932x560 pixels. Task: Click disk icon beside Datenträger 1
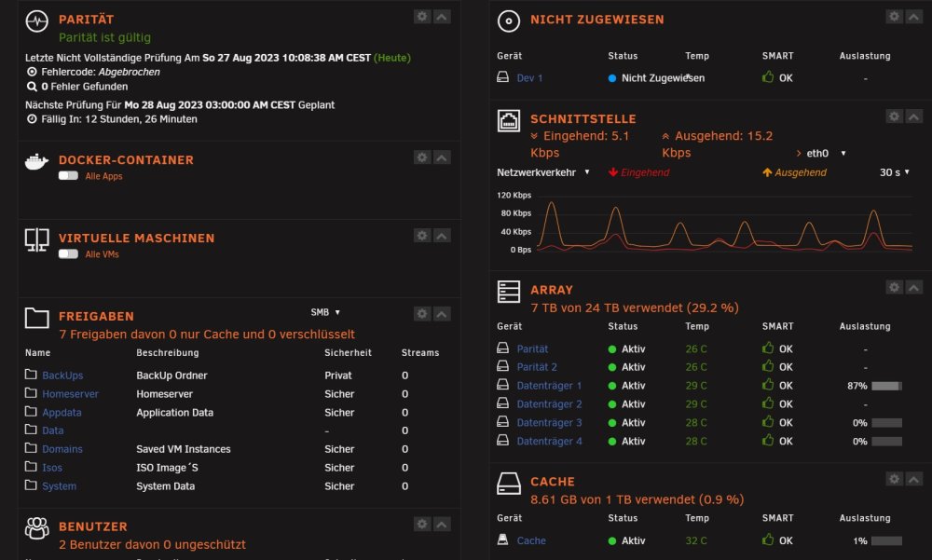click(503, 385)
